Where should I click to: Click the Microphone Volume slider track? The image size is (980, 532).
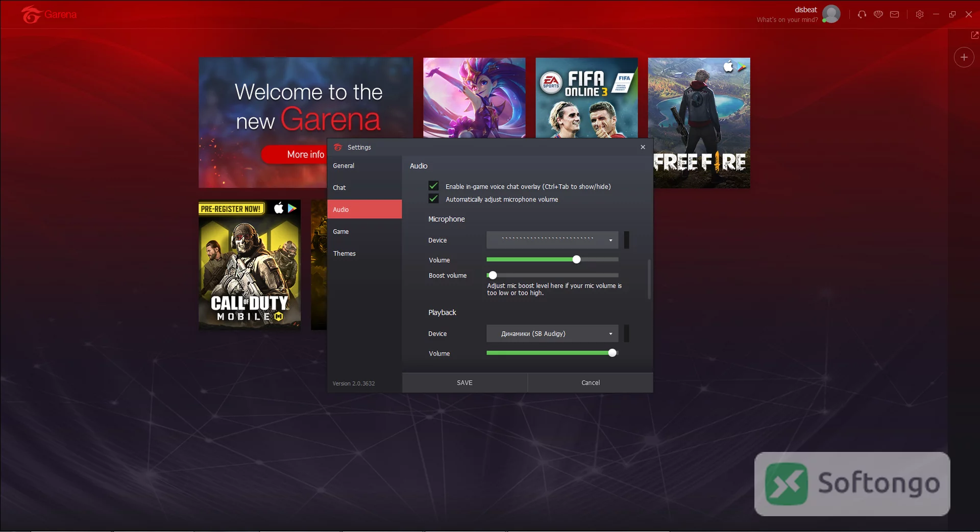click(552, 260)
